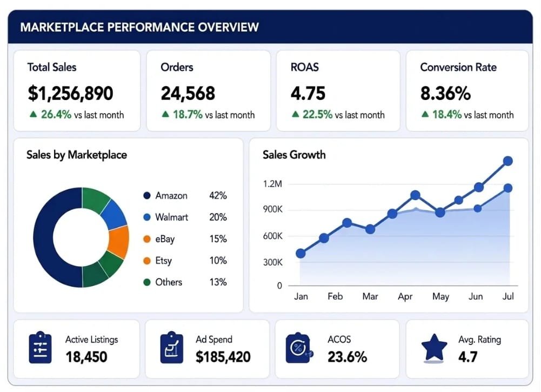
Task: Click the Jun x-axis label
Action: [x=476, y=296]
